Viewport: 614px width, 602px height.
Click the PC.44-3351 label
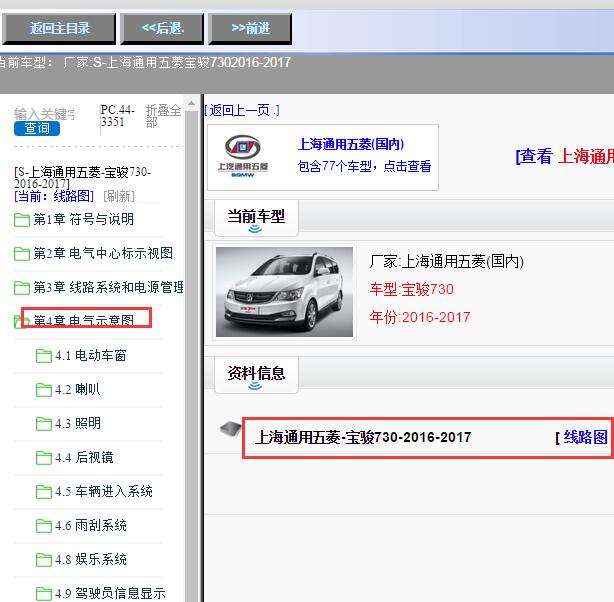click(117, 116)
